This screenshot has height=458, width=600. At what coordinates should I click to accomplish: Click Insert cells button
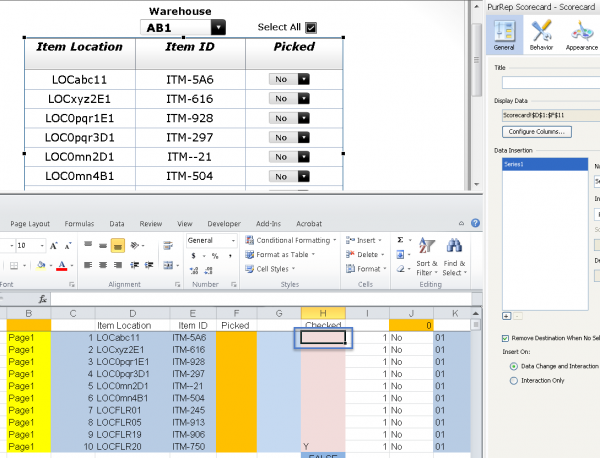point(364,240)
